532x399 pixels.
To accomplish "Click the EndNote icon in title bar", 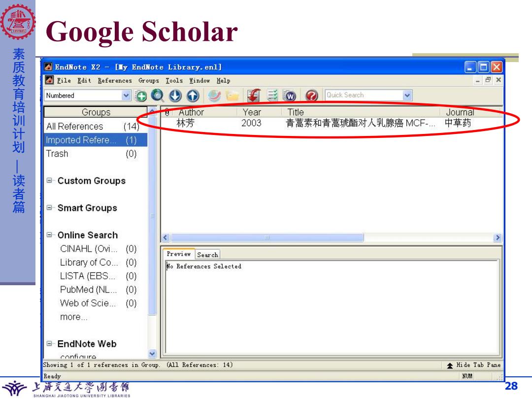I will click(x=48, y=67).
